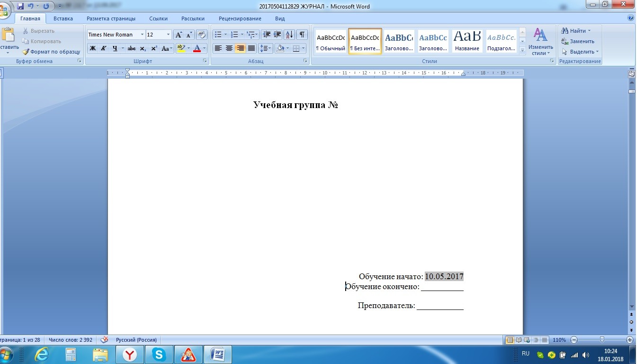Switch to full-screen reading view in status bar

click(x=519, y=340)
